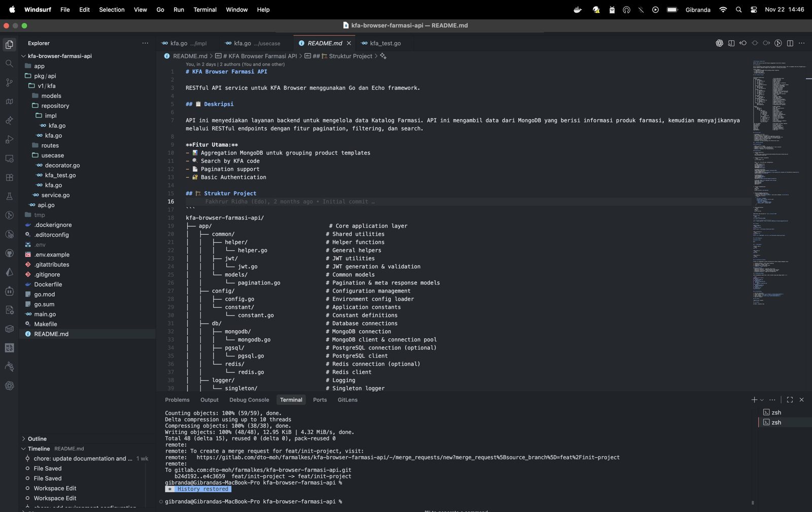The image size is (812, 512).
Task: Open the Problems panel tab
Action: (177, 400)
